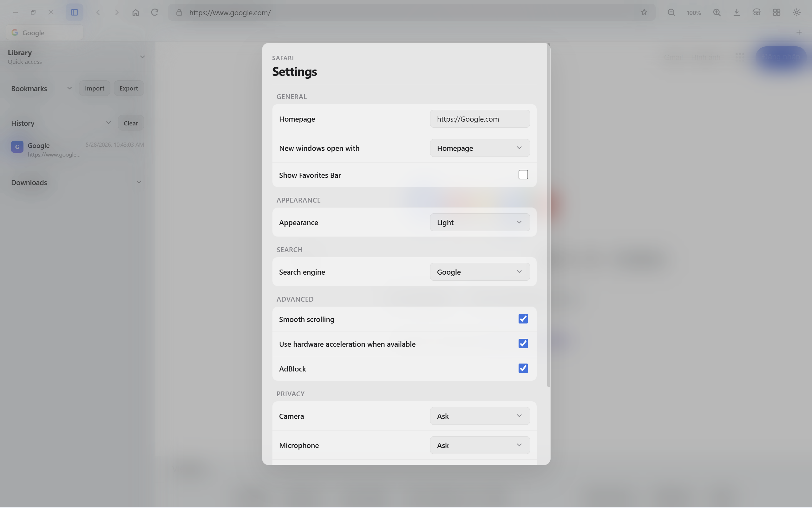This screenshot has width=812, height=508.
Task: Collapse the History section chevron
Action: pos(108,123)
